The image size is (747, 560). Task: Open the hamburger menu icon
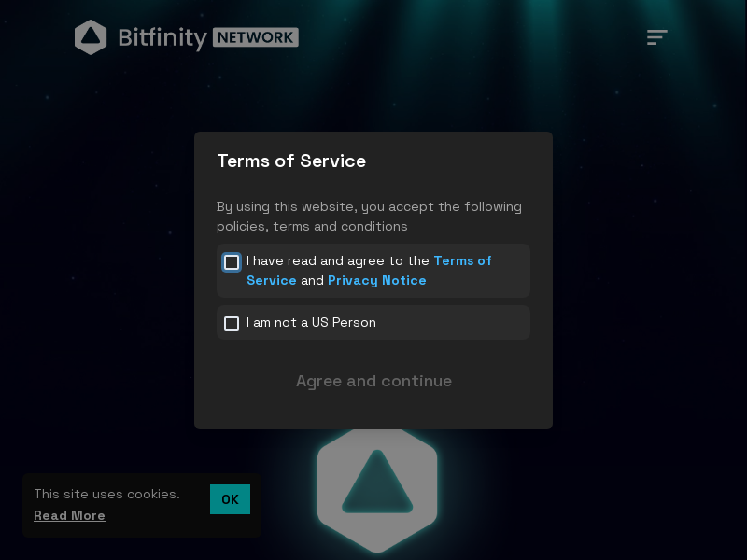(x=657, y=37)
